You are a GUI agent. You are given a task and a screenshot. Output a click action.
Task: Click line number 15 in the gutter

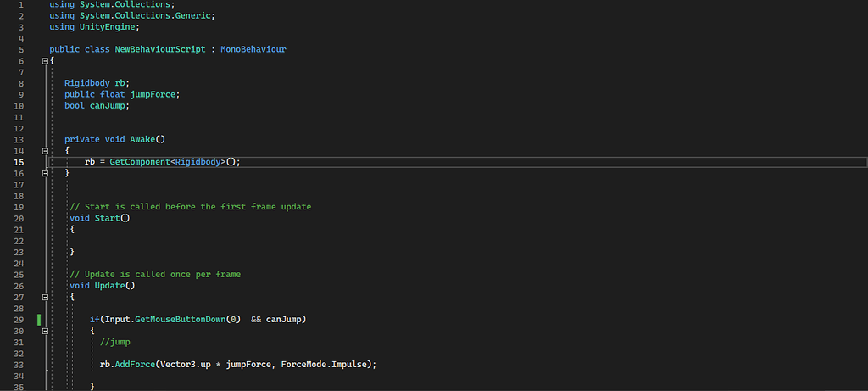point(19,161)
